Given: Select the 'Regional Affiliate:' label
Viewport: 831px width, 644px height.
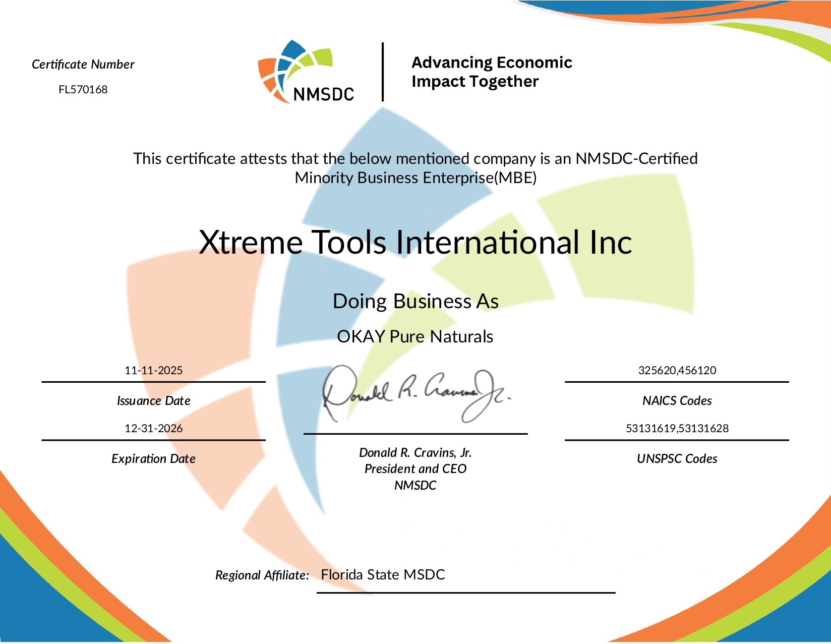Looking at the screenshot, I should (262, 575).
